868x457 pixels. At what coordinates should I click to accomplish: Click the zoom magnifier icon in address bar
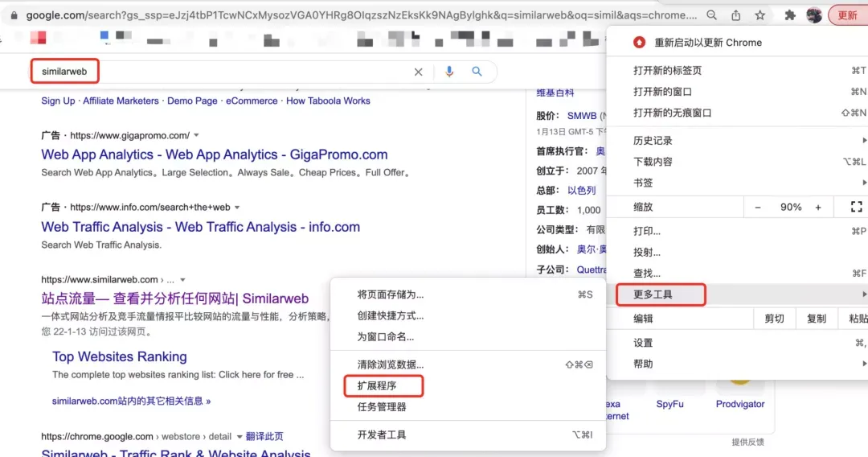click(x=712, y=15)
